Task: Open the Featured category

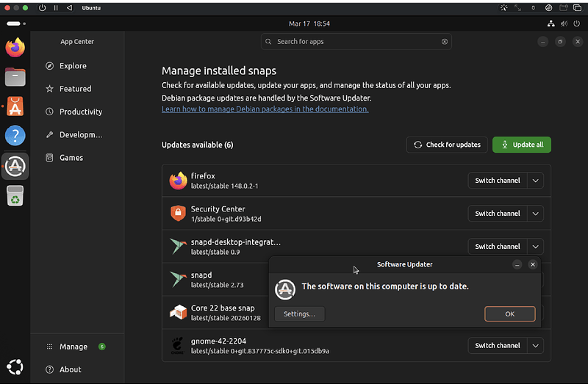Action: (77, 89)
